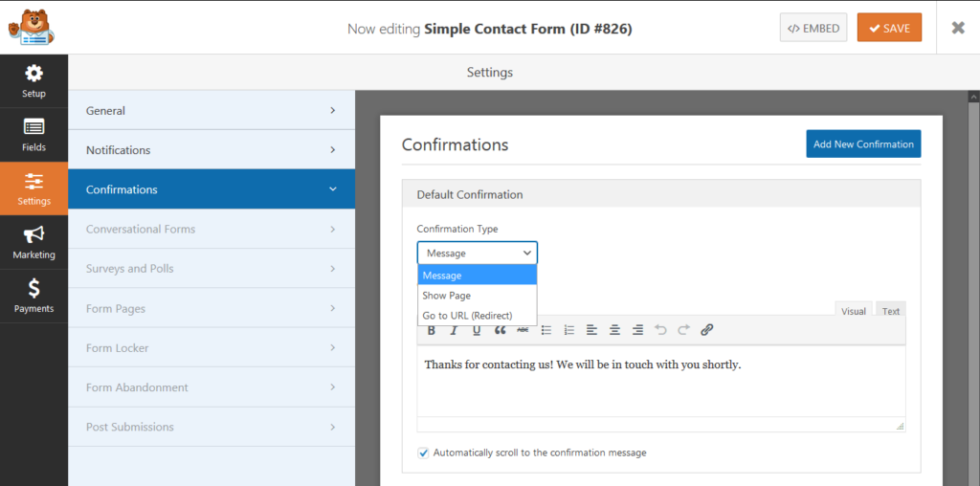This screenshot has width=980, height=486.
Task: Open the Settings sliders panel
Action: [x=33, y=188]
